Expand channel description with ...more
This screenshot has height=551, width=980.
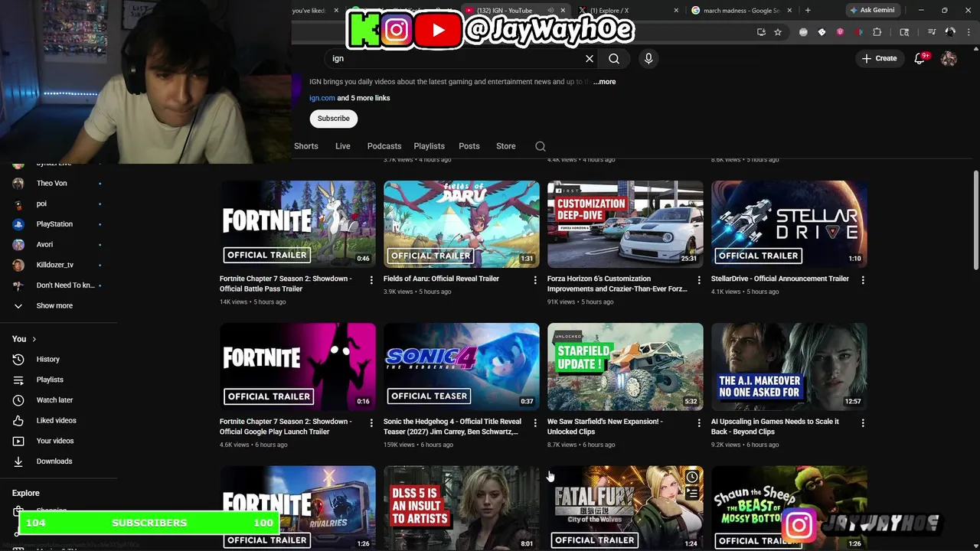[604, 82]
